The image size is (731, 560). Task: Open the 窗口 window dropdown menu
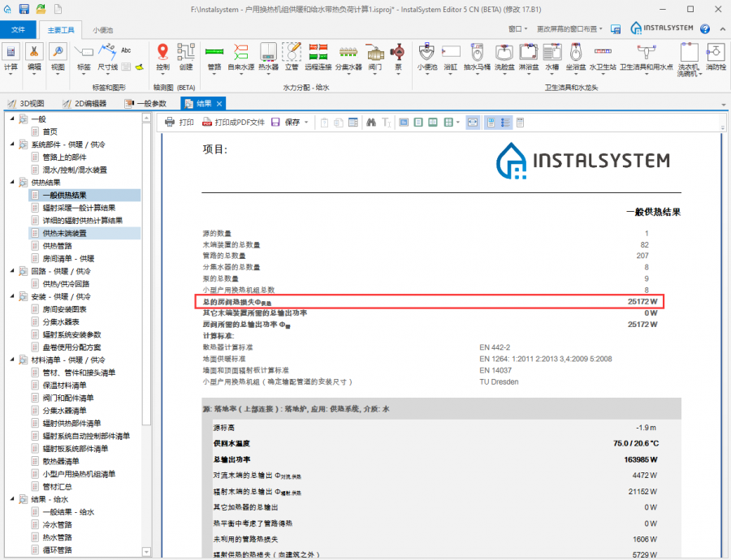click(516, 28)
